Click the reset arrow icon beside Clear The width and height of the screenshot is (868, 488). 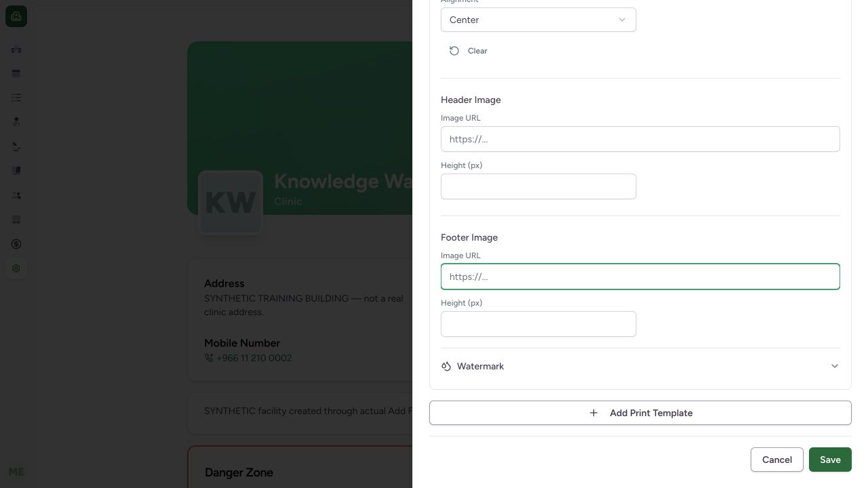pos(454,51)
